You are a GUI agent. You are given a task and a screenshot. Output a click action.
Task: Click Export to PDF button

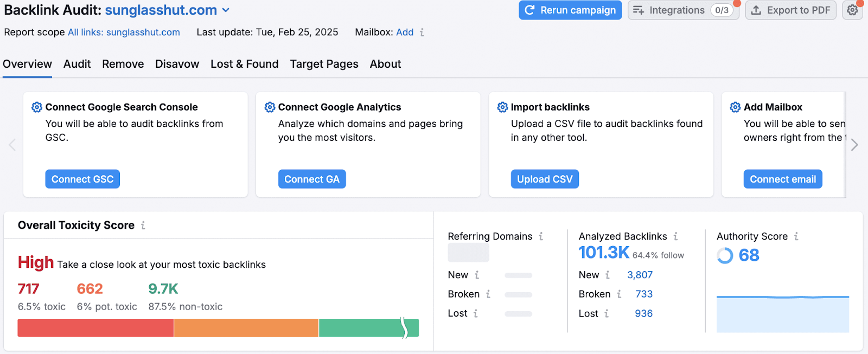pyautogui.click(x=791, y=10)
